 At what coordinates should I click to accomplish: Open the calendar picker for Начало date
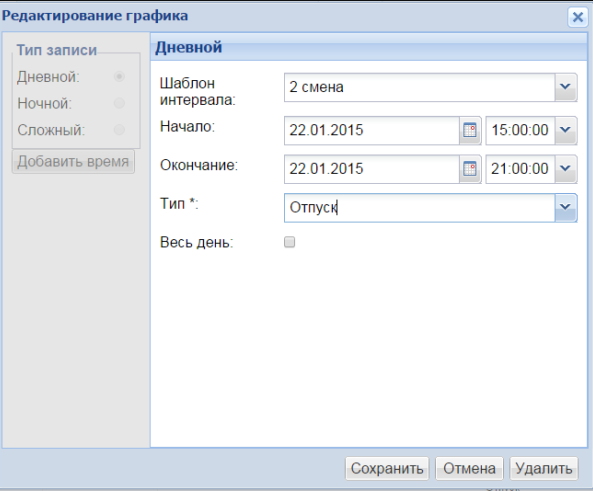point(470,131)
